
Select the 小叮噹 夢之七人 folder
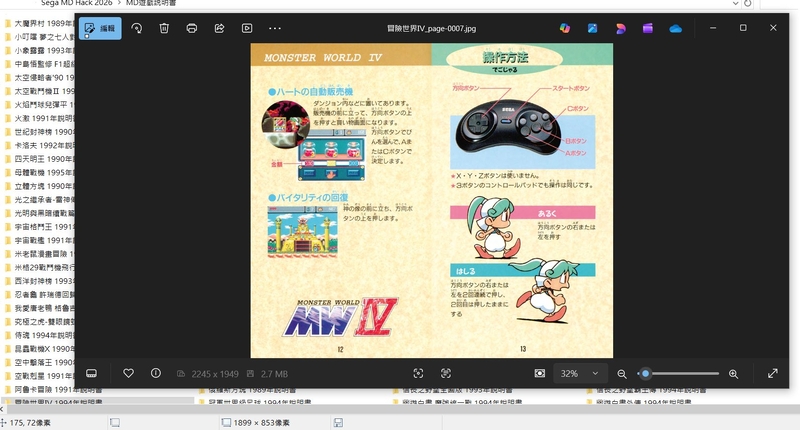point(40,37)
